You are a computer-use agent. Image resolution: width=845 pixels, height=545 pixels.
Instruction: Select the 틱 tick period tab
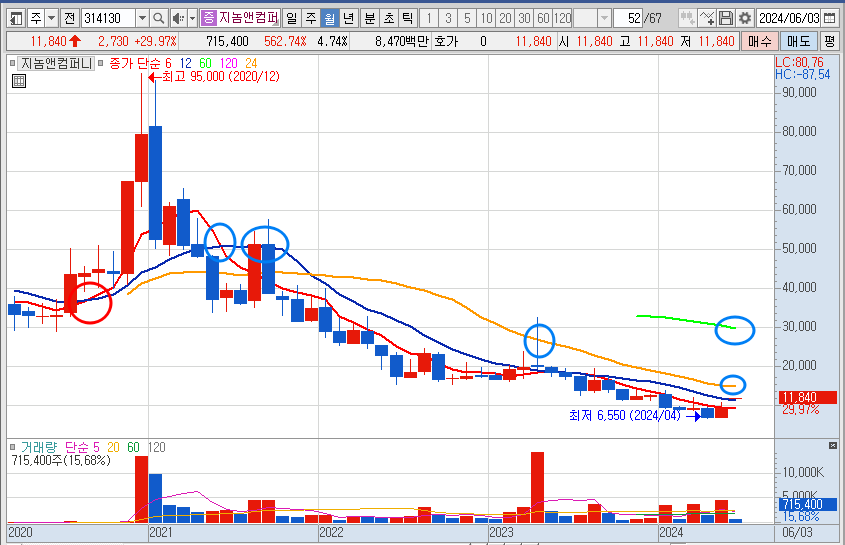[407, 18]
